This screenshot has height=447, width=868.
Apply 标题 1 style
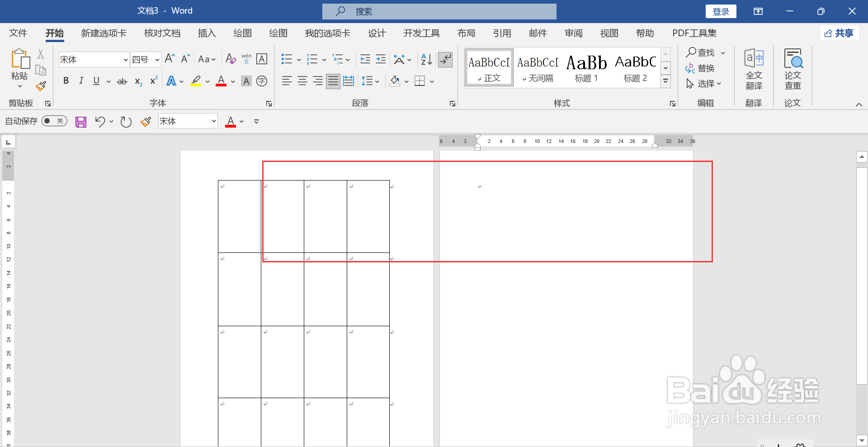click(x=586, y=68)
